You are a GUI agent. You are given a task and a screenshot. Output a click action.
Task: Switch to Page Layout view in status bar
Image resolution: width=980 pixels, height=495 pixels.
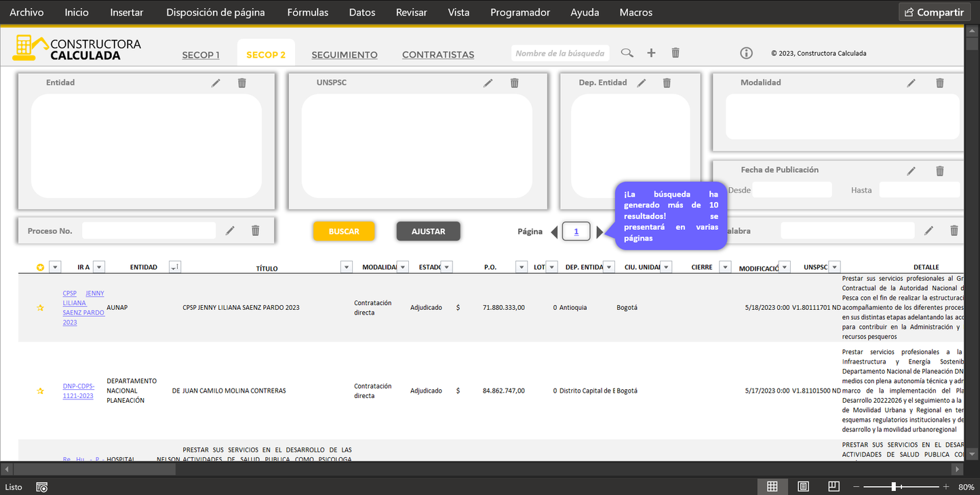click(x=803, y=486)
